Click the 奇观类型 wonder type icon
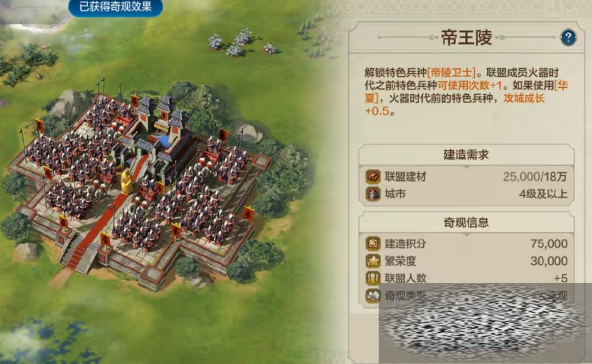 373,295
